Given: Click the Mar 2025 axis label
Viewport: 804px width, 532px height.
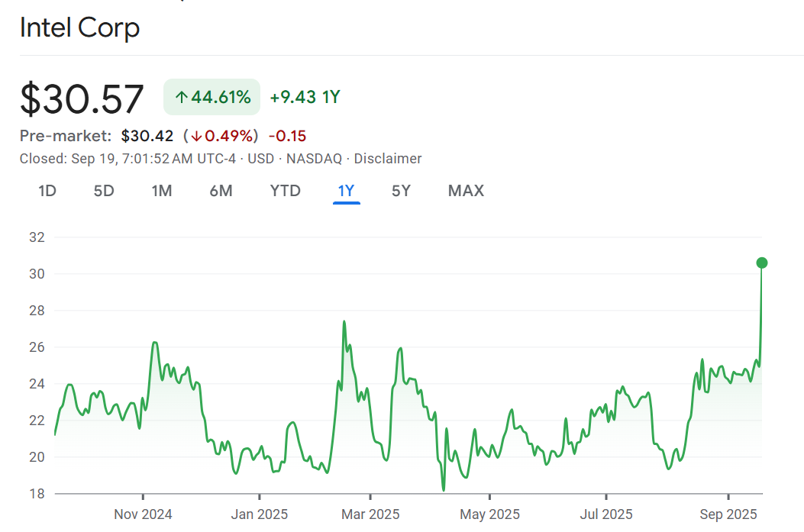Looking at the screenshot, I should point(370,514).
